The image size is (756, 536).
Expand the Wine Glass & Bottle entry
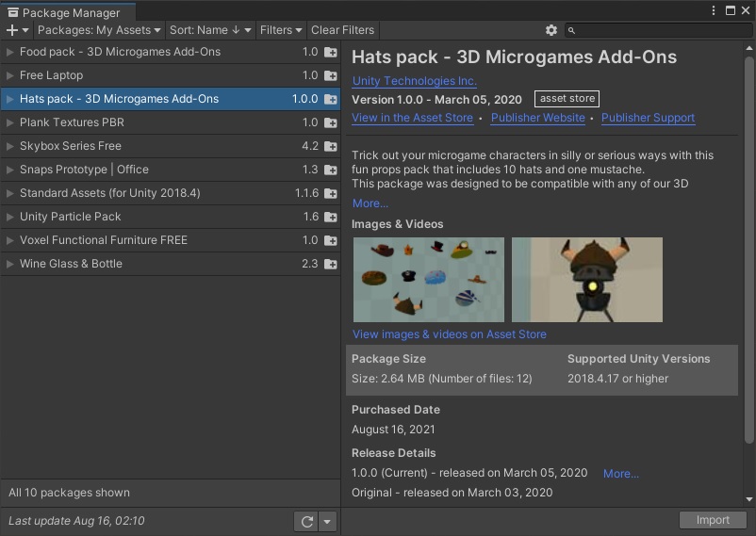coord(9,264)
